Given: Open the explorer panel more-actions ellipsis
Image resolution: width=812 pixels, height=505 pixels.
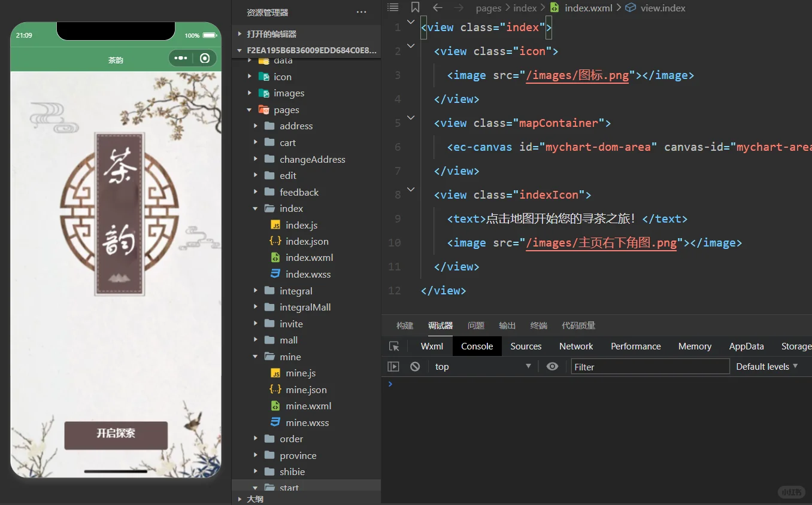Looking at the screenshot, I should coord(361,12).
